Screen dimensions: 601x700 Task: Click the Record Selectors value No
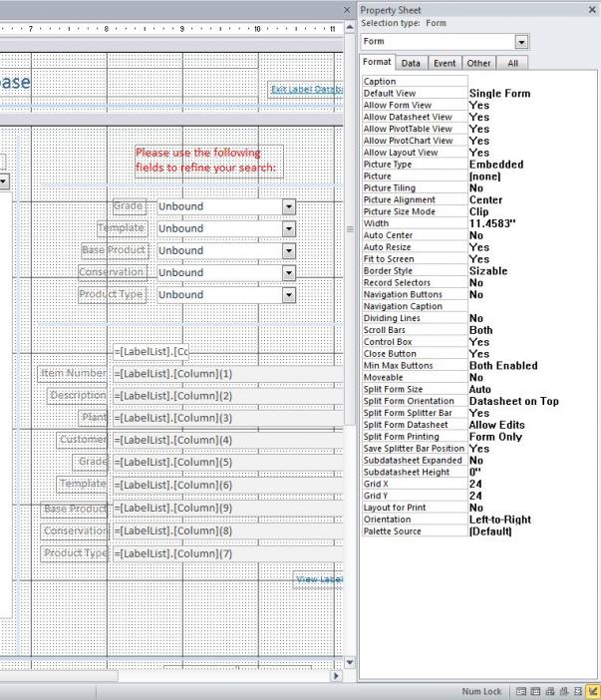[476, 283]
